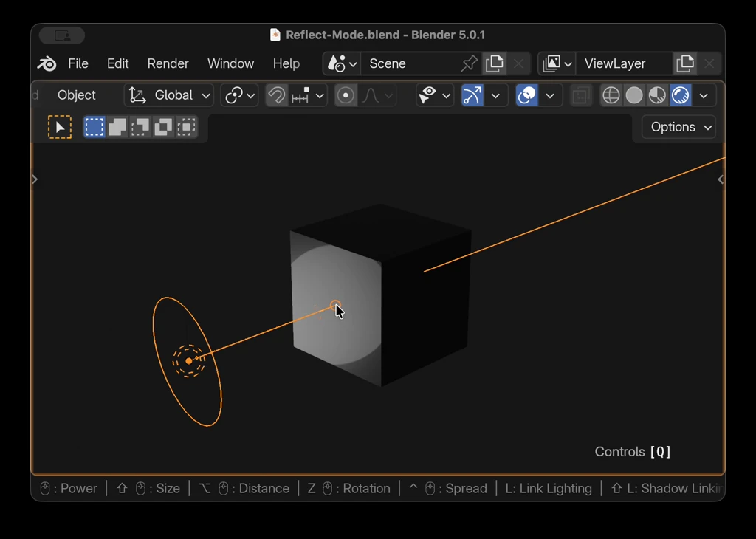Toggle viewport overlays display
Image resolution: width=756 pixels, height=539 pixels.
click(526, 95)
